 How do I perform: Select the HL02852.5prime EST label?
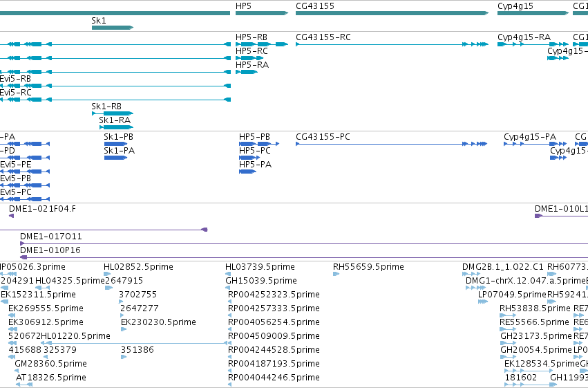coord(138,267)
